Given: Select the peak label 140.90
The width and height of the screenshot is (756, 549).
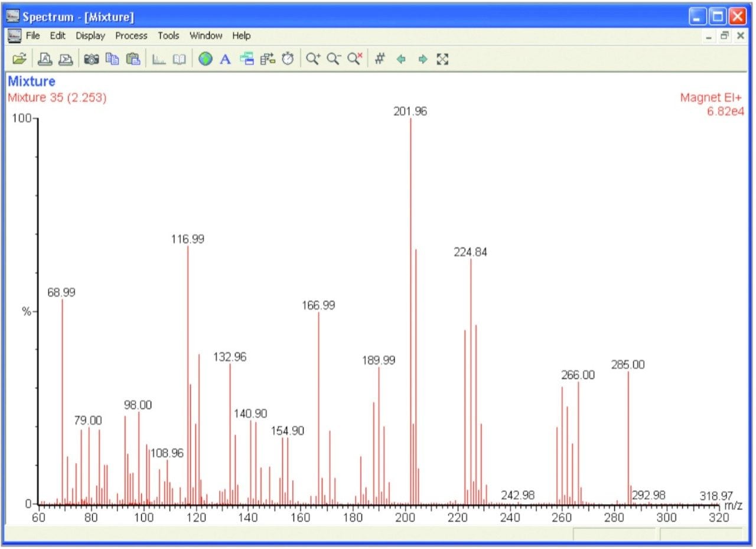Looking at the screenshot, I should [250, 414].
